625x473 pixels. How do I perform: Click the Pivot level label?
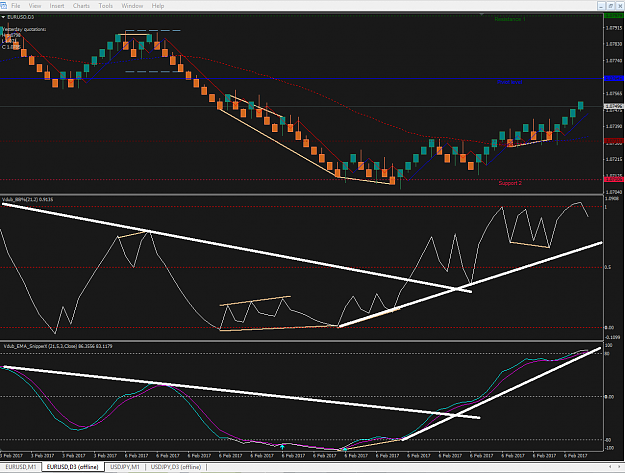509,82
